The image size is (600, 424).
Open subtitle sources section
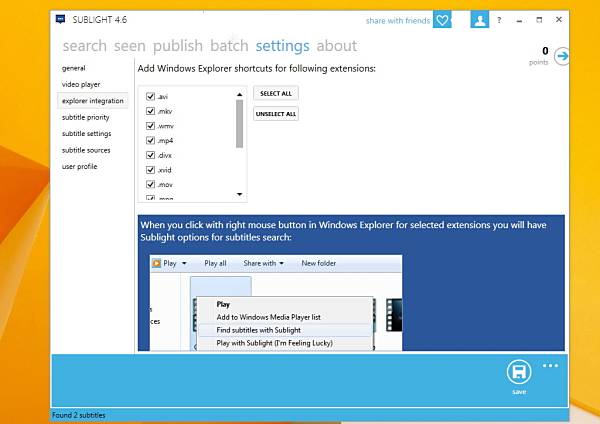click(x=86, y=150)
